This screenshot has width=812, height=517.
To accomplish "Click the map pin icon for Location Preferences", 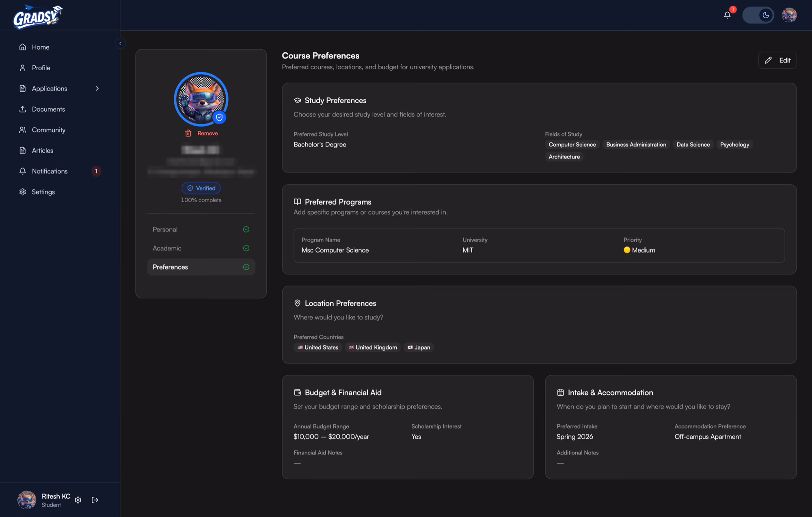I will coord(297,303).
